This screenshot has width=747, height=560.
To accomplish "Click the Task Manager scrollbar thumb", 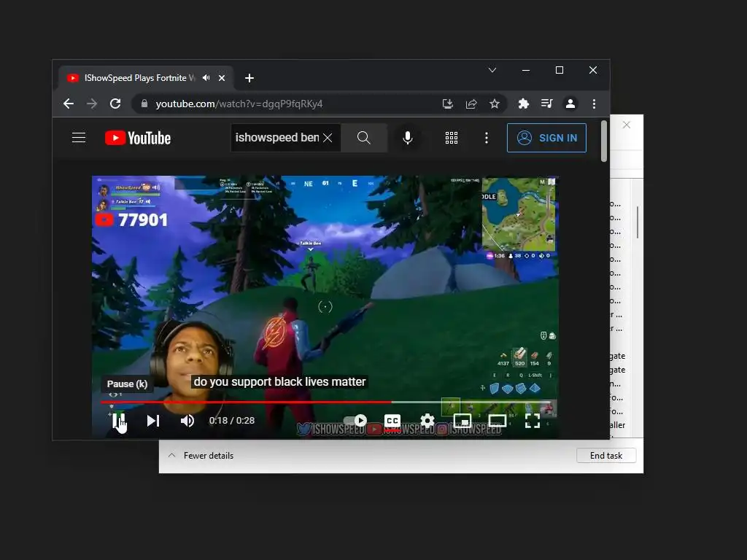I will pyautogui.click(x=638, y=222).
